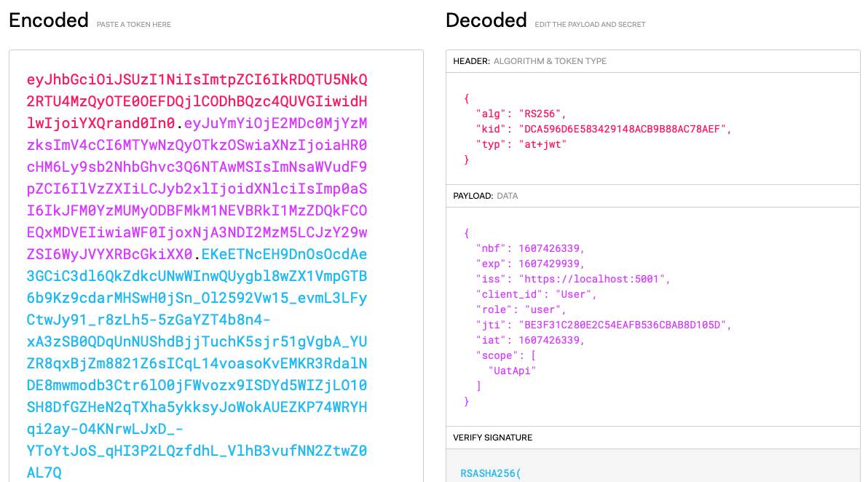This screenshot has height=482, width=868.
Task: Click the purple payload segment of the token
Action: [197, 188]
